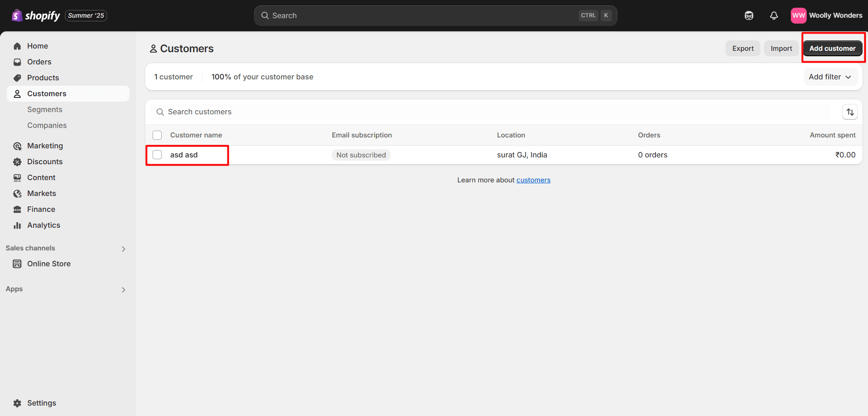This screenshot has height=416, width=868.
Task: Click the Export button
Action: [743, 49]
